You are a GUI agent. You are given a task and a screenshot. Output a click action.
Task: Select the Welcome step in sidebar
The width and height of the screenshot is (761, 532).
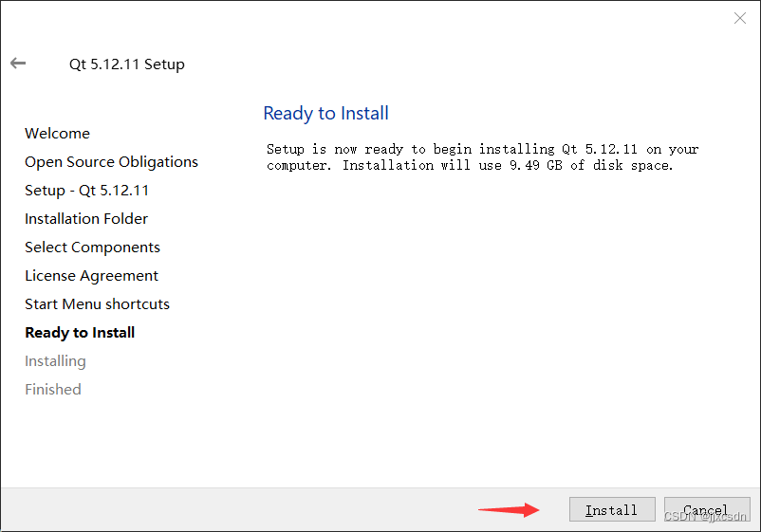click(x=57, y=134)
